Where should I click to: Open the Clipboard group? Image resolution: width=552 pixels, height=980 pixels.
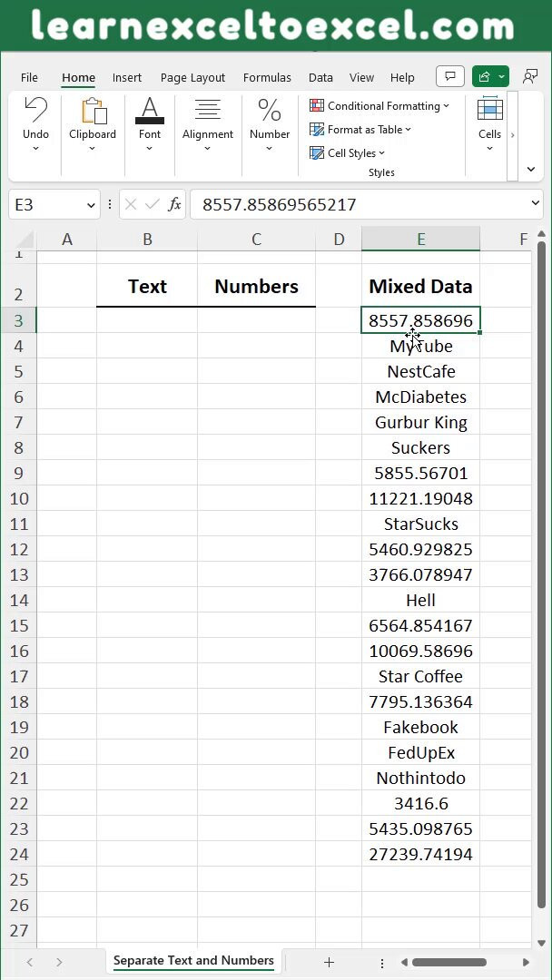(x=93, y=125)
